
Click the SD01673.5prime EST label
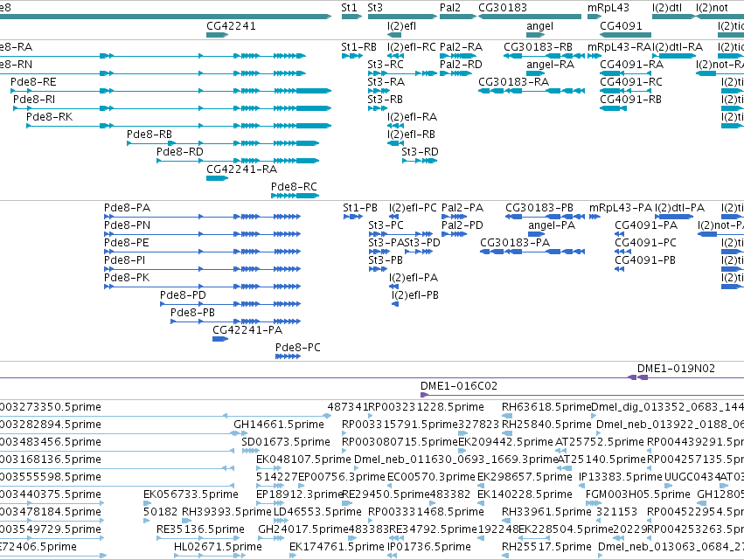[x=286, y=442]
